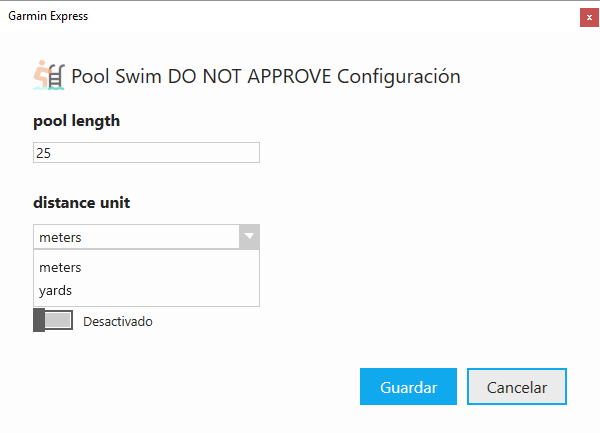Click the Pool Swim swimmer icon

pos(49,75)
